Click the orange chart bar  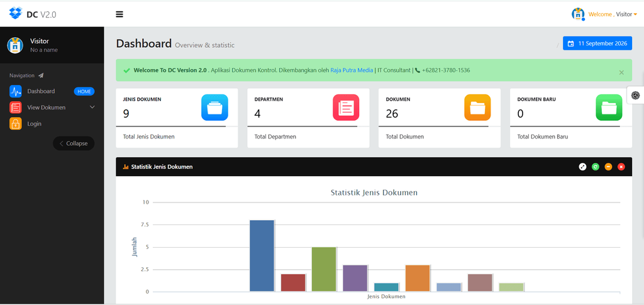click(418, 279)
